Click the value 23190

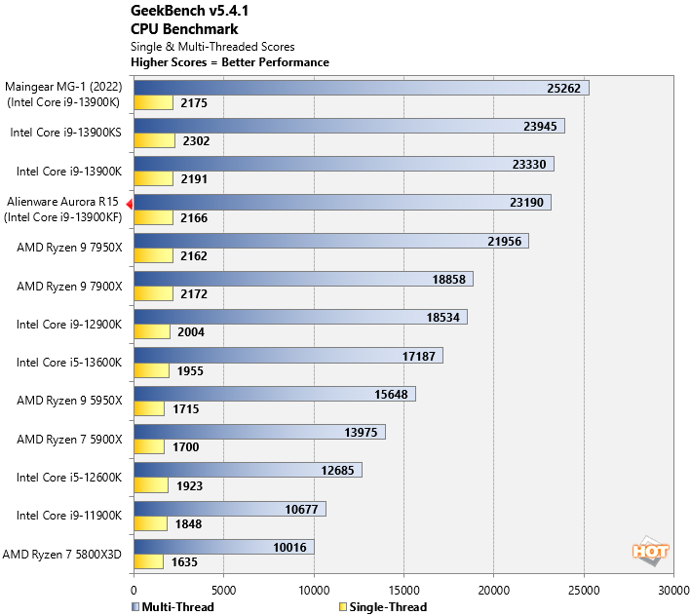pos(526,203)
